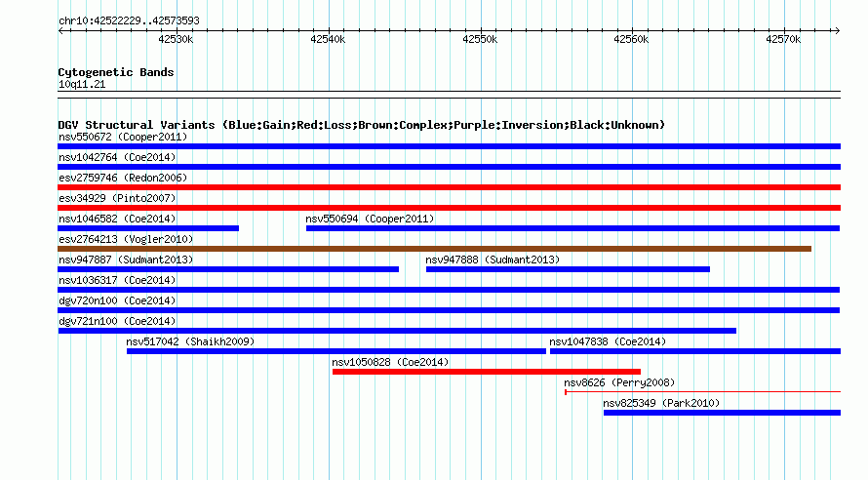Select the esv34929 (Pinto2007) label

[x=117, y=198]
